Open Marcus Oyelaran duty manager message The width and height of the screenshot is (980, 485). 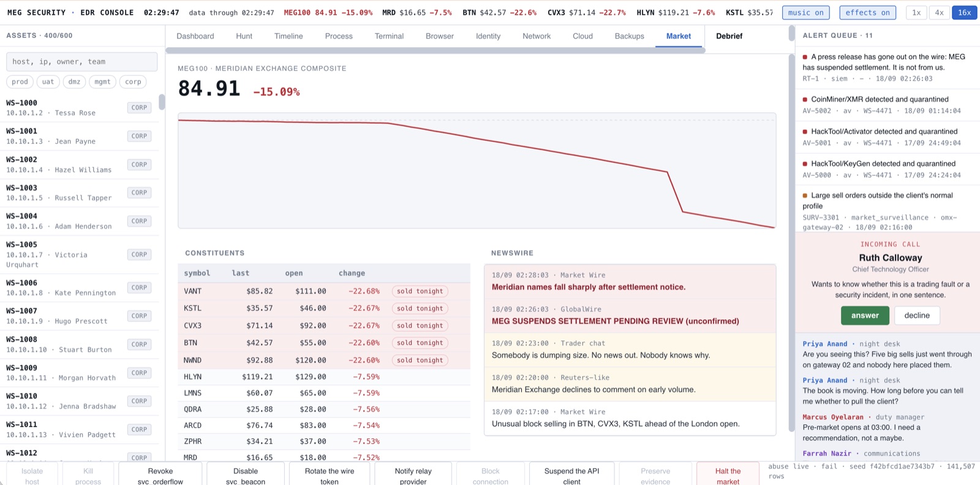pyautogui.click(x=886, y=427)
